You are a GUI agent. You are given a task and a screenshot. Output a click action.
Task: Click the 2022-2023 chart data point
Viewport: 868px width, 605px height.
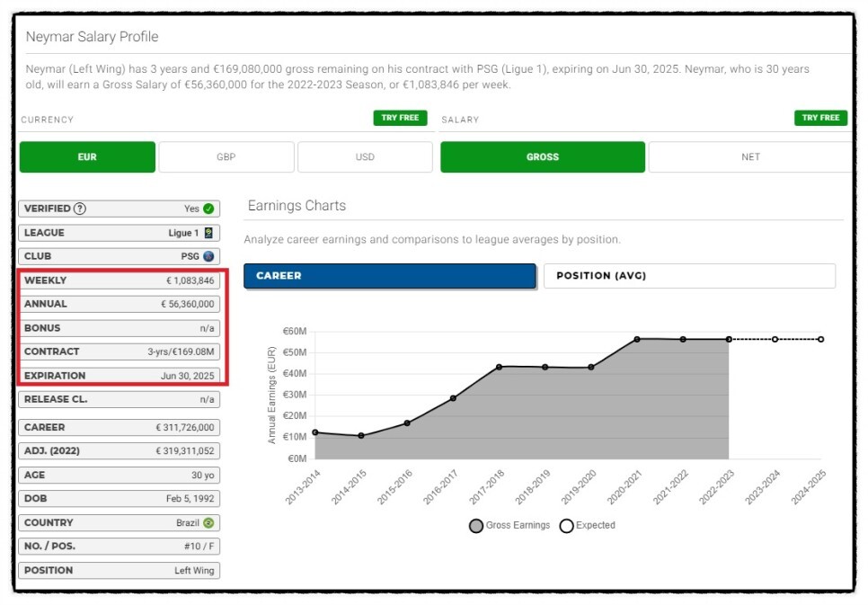729,339
